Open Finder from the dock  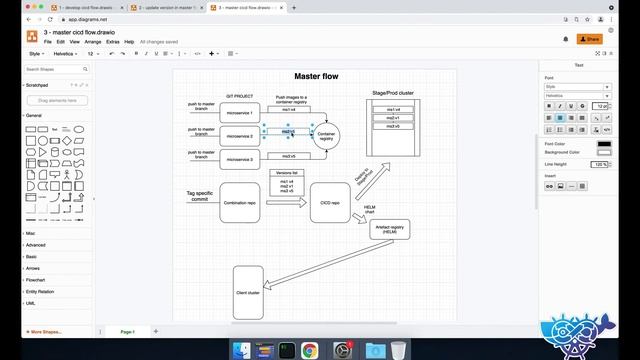click(242, 350)
